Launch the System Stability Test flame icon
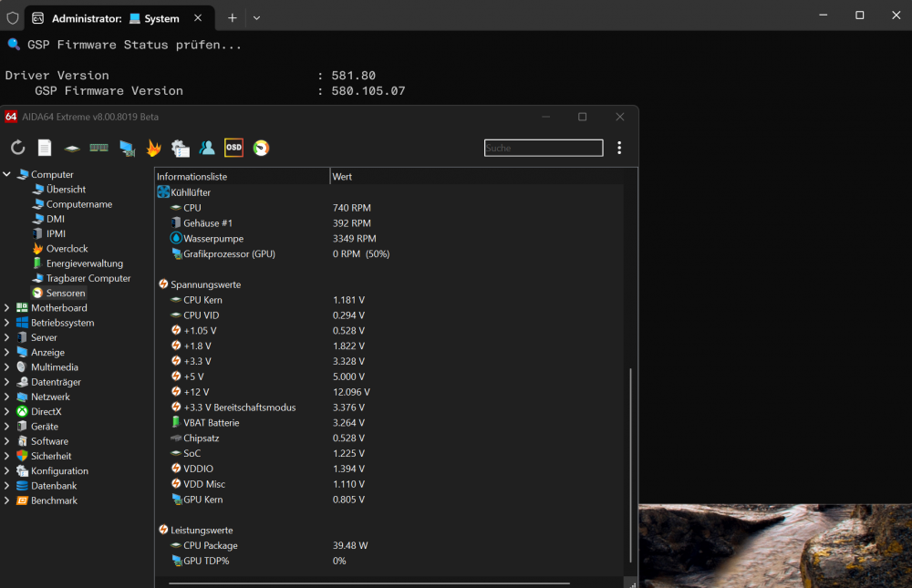Screen dimensions: 912x588 click(x=153, y=147)
